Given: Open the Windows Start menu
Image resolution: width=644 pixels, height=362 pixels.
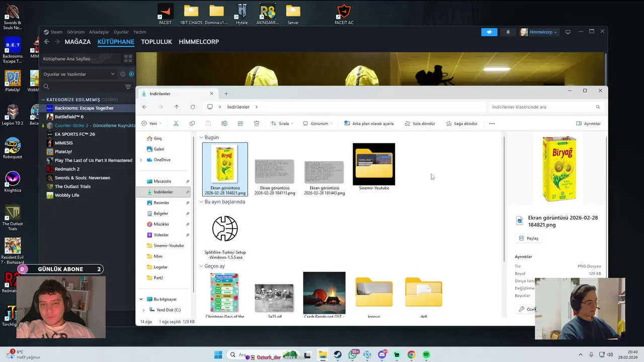Looking at the screenshot, I should [218, 354].
